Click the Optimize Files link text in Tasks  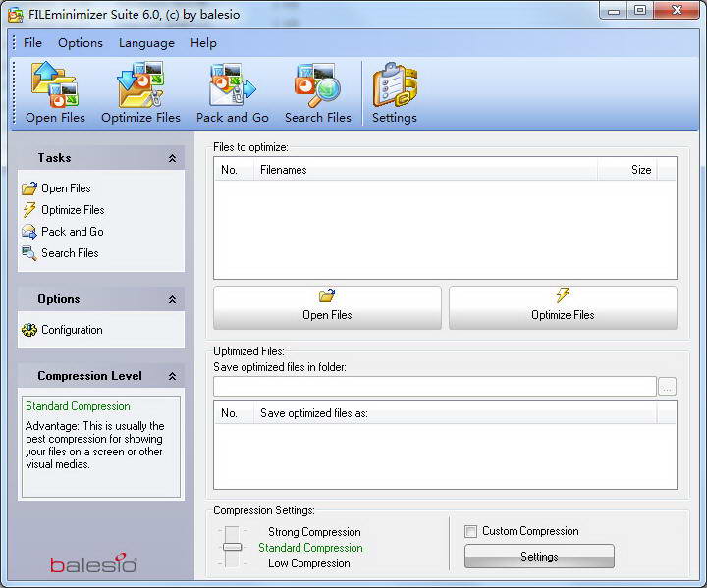73,210
